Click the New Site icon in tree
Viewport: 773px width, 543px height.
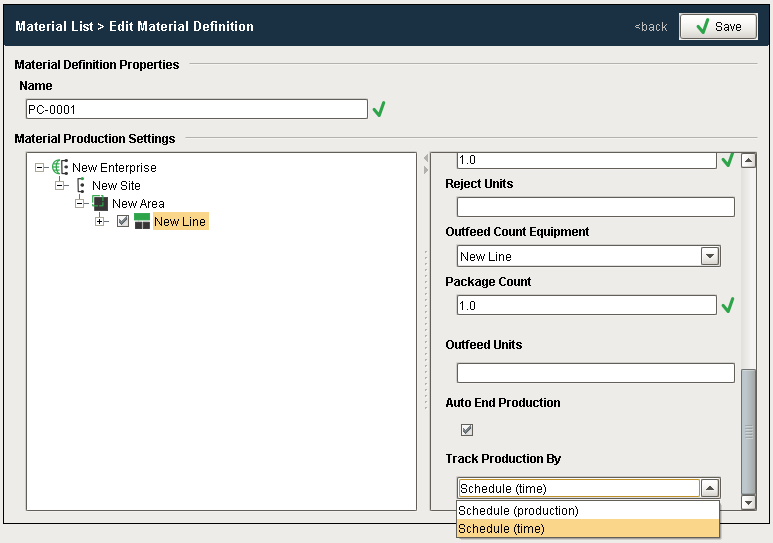click(x=80, y=186)
